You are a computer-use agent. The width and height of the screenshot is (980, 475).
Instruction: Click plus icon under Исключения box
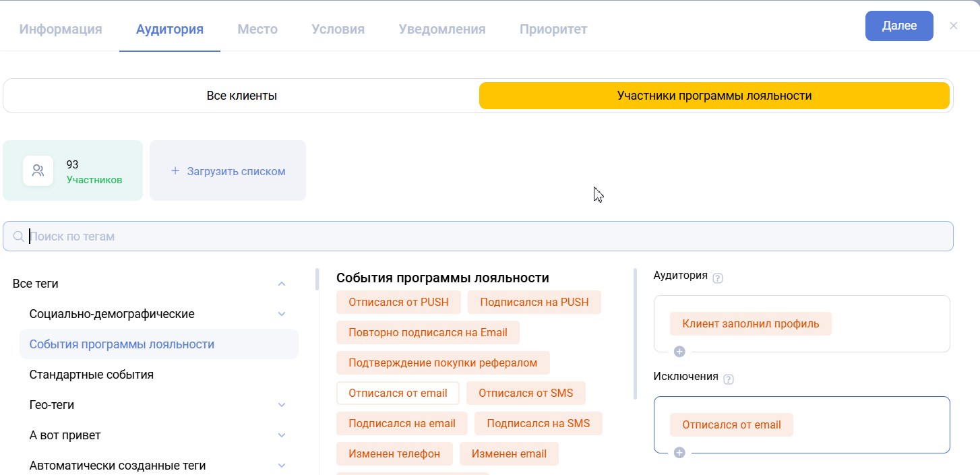(679, 453)
